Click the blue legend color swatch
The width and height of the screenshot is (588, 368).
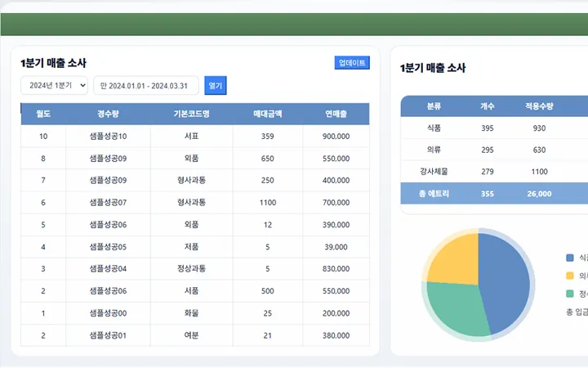click(570, 258)
